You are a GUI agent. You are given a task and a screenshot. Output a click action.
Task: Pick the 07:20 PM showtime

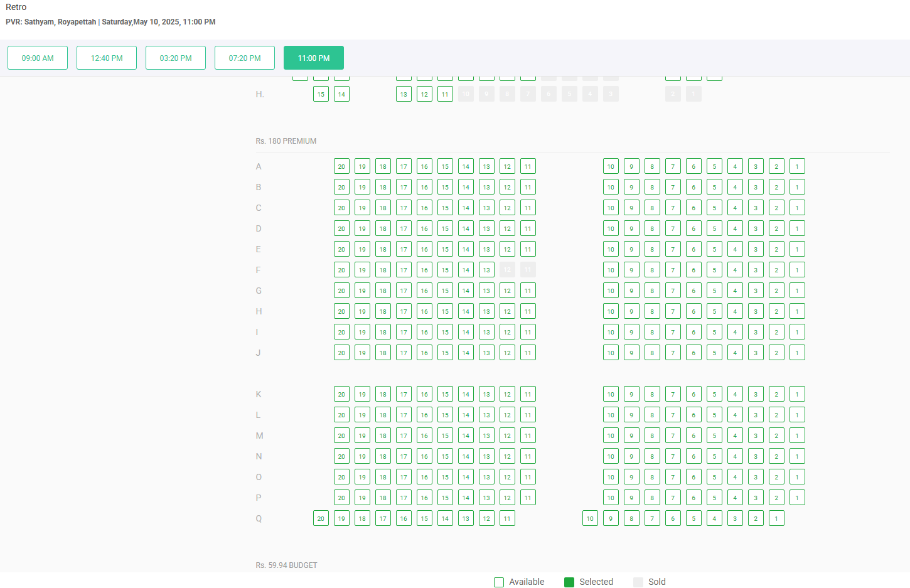(245, 58)
